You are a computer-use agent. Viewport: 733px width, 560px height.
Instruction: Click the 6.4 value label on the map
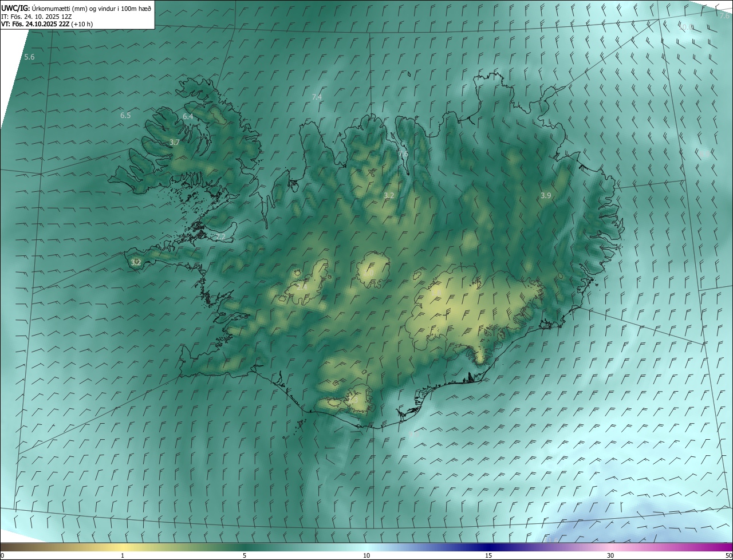[188, 116]
